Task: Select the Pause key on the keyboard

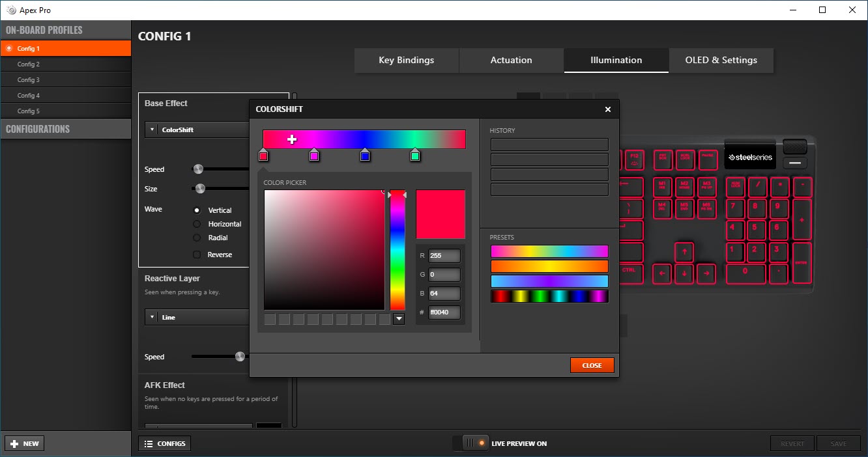Action: coord(708,159)
